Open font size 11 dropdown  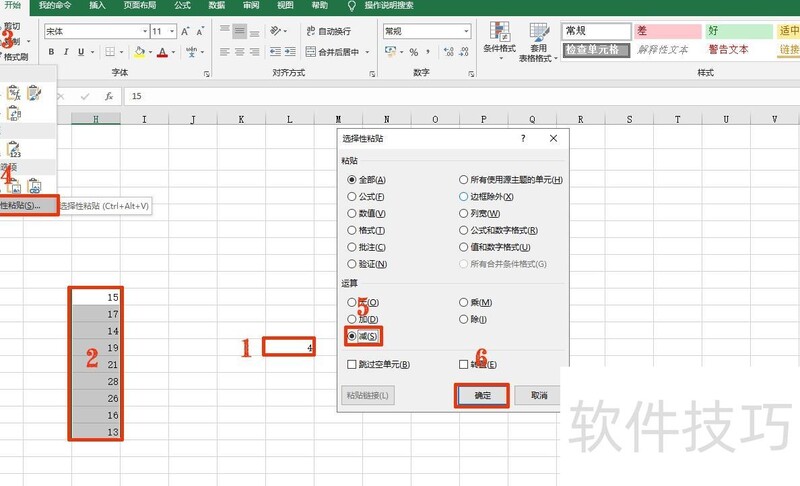172,32
